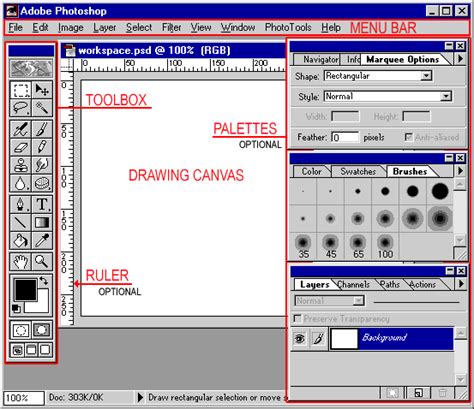
Task: Select the Rectangular Marquee tool
Action: click(x=21, y=90)
